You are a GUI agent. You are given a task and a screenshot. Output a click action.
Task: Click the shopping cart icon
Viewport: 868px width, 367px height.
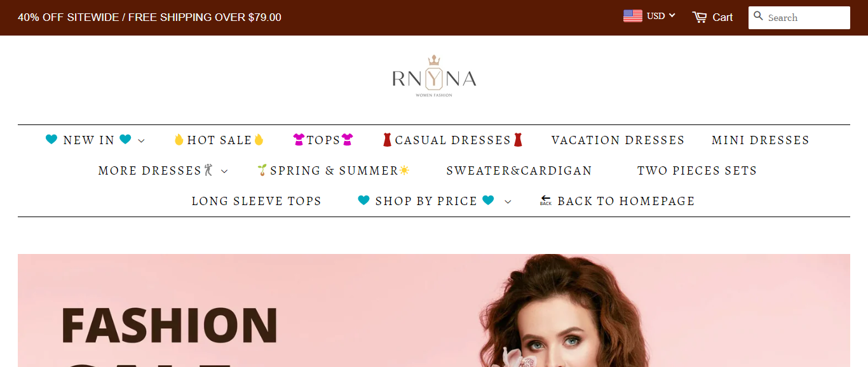point(700,17)
